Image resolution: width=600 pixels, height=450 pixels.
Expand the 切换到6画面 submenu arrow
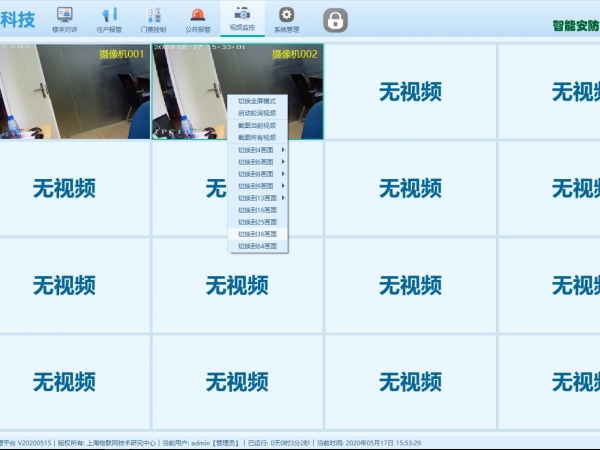(283, 162)
